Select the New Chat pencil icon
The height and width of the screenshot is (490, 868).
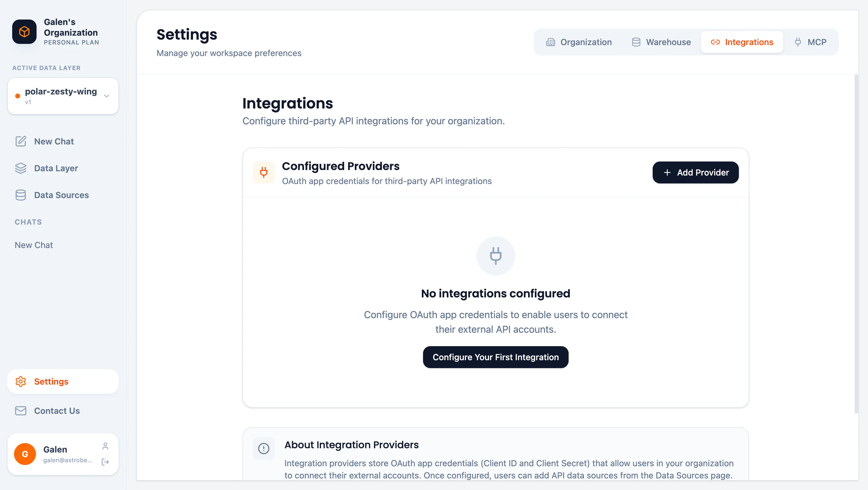pyautogui.click(x=21, y=141)
